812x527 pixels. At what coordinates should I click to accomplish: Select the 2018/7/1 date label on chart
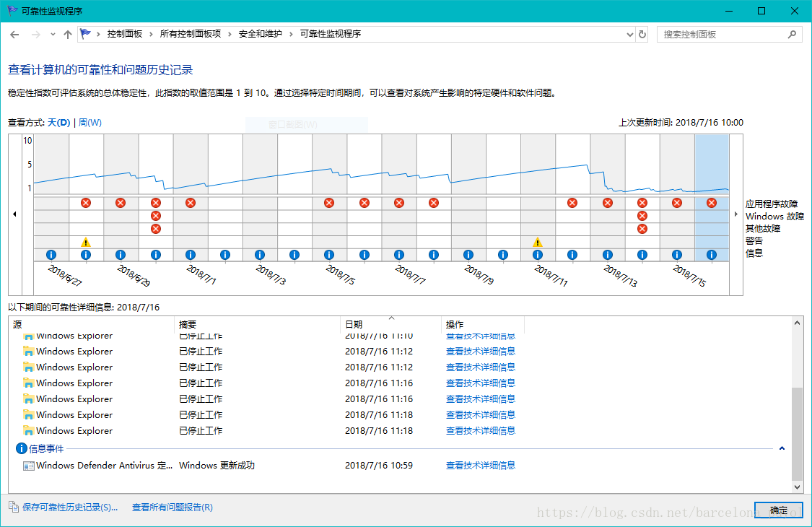[x=201, y=274]
